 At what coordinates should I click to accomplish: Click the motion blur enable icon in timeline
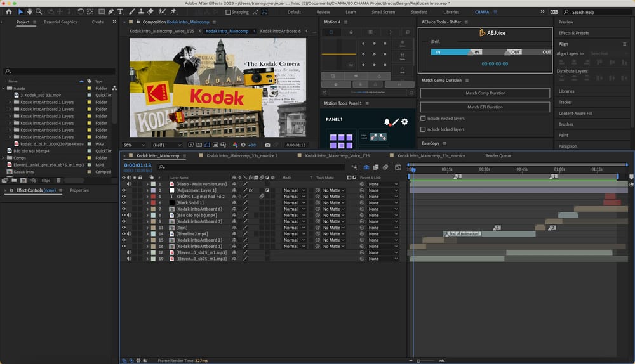385,167
